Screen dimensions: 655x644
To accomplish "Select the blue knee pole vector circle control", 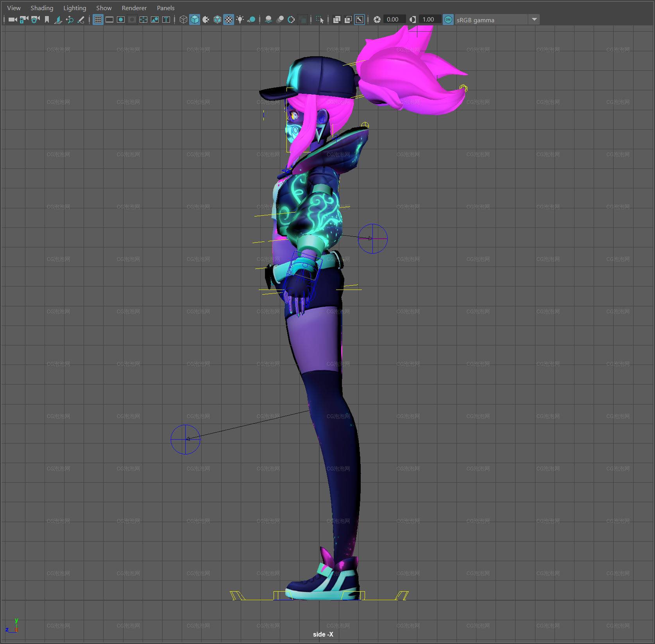I will [x=185, y=439].
